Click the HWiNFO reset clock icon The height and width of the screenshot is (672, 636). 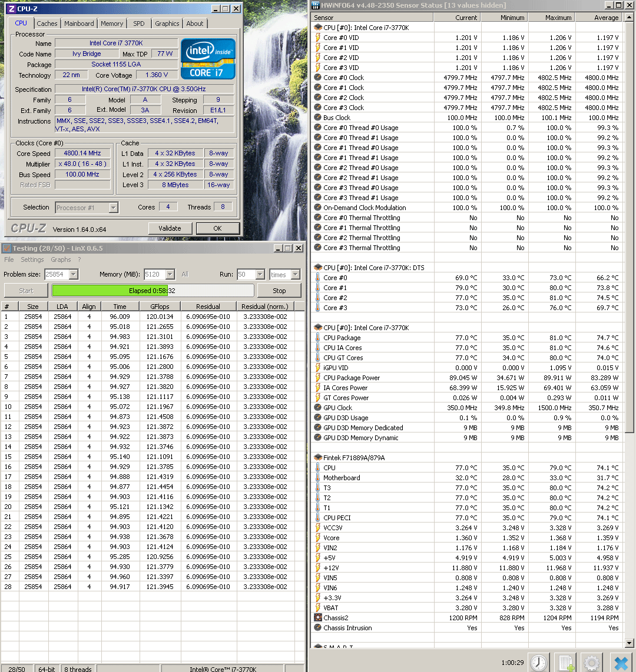click(x=539, y=663)
